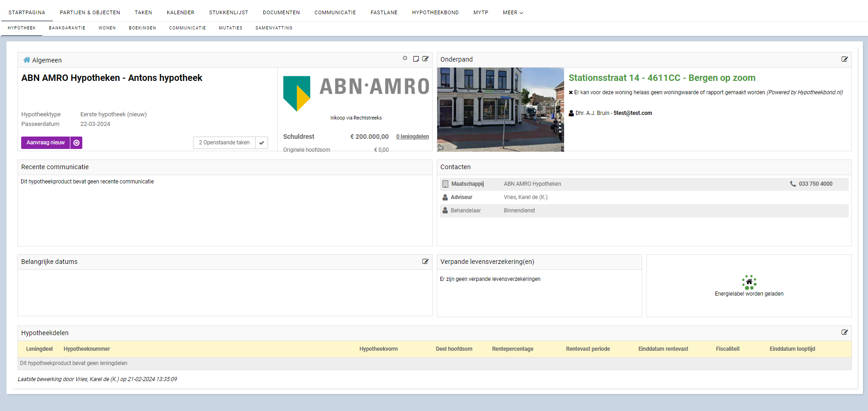Click the Hypotheekvorm column header
The image size is (868, 411).
tap(379, 349)
